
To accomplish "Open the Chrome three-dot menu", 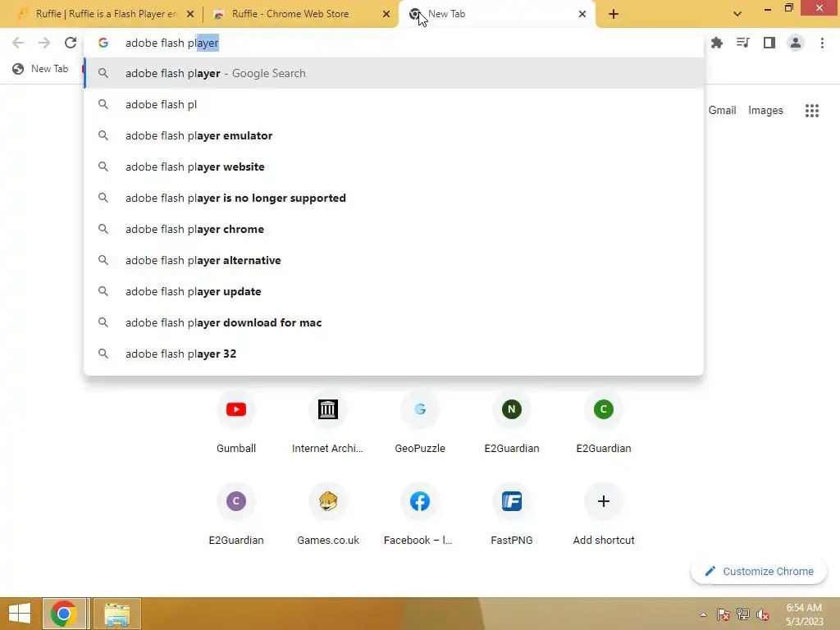I will point(822,43).
